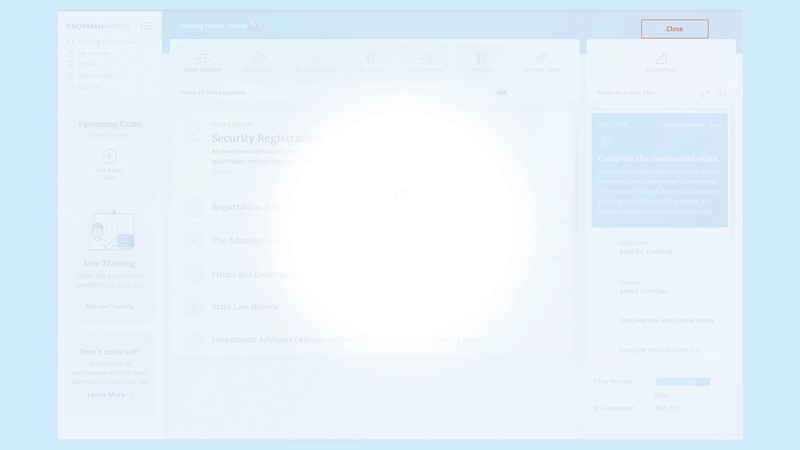Screen dimensions: 800x450
Task: Open the Action Plan tab
Action: click(661, 63)
